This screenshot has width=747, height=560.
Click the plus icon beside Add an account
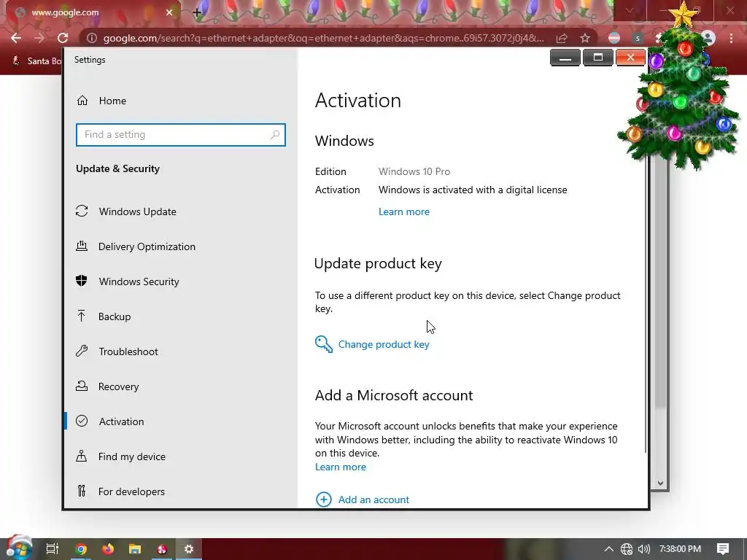click(323, 499)
